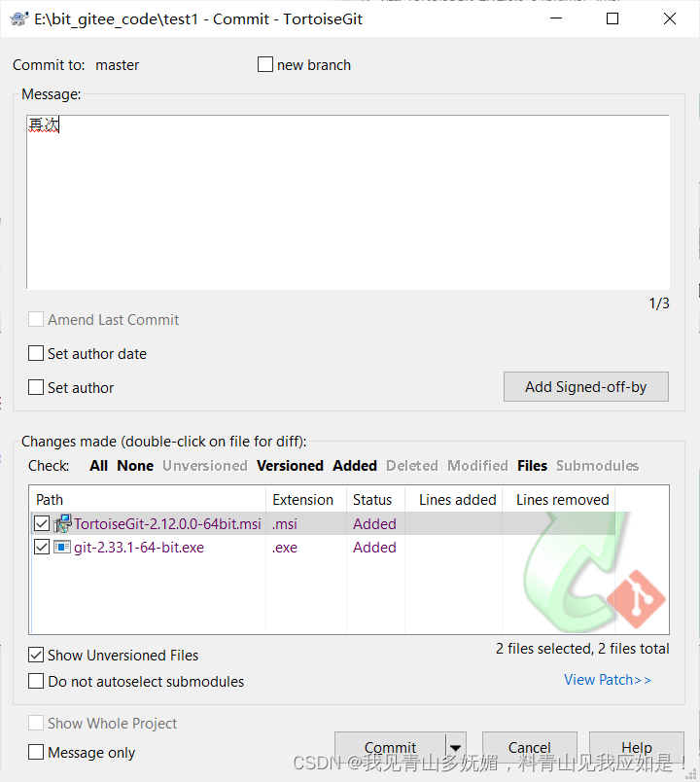Viewport: 700px width, 782px height.
Task: Click the 2 files selected summary text
Action: coord(582,649)
